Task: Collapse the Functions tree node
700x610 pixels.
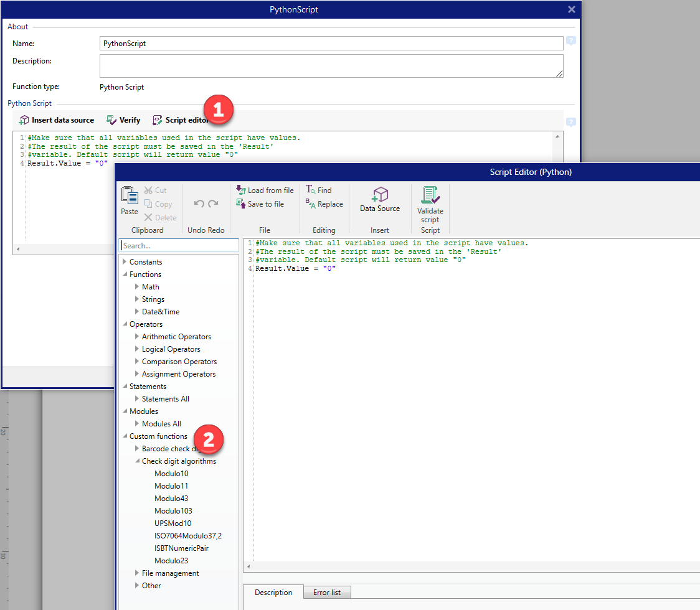Action: [x=125, y=274]
